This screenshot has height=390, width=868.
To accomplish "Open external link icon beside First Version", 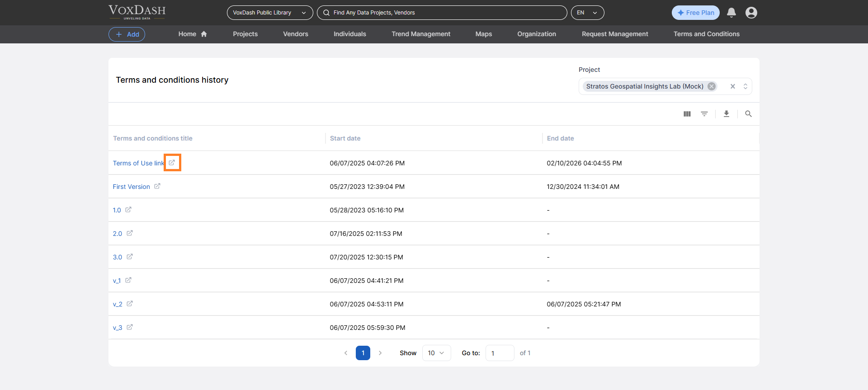I will tap(157, 186).
